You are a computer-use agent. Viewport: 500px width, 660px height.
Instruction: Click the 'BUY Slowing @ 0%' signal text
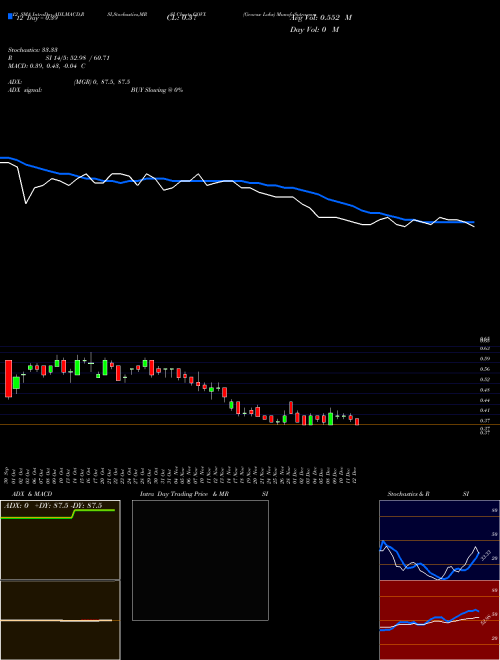point(157,90)
